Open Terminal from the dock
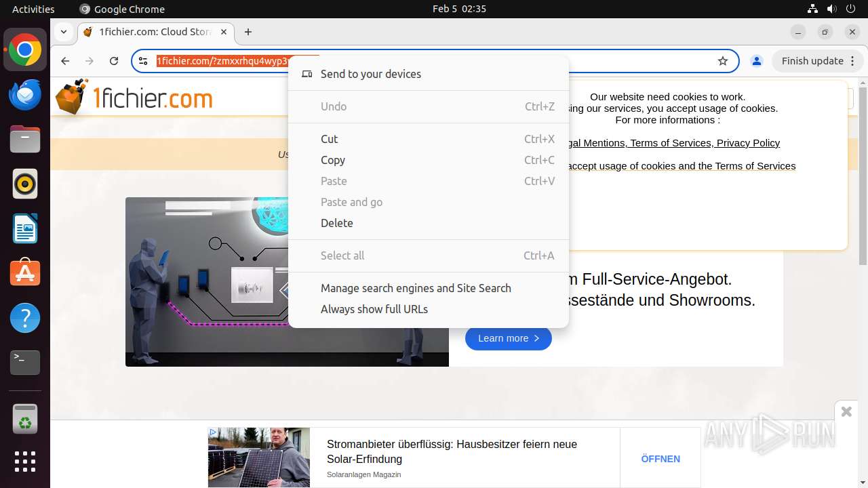Image resolution: width=868 pixels, height=488 pixels. point(25,363)
